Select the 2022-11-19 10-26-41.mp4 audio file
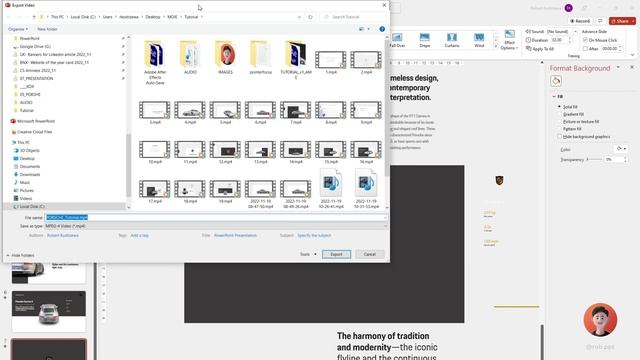Screen dimensions: 640x360 pyautogui.click(x=331, y=189)
